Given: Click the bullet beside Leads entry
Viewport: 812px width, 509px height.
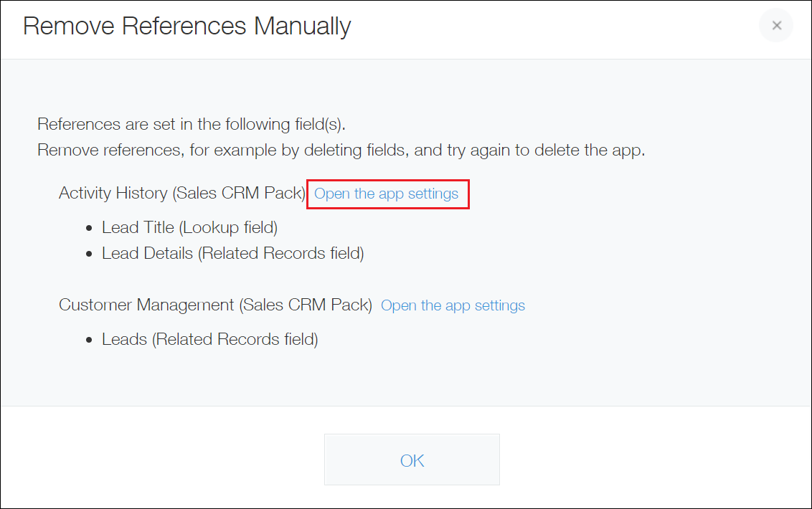Looking at the screenshot, I should pyautogui.click(x=90, y=339).
